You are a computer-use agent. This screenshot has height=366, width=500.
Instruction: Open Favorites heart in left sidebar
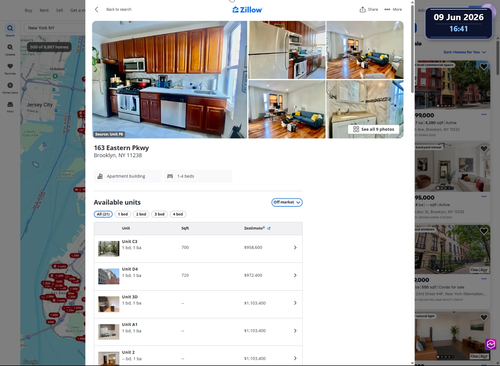point(10,68)
